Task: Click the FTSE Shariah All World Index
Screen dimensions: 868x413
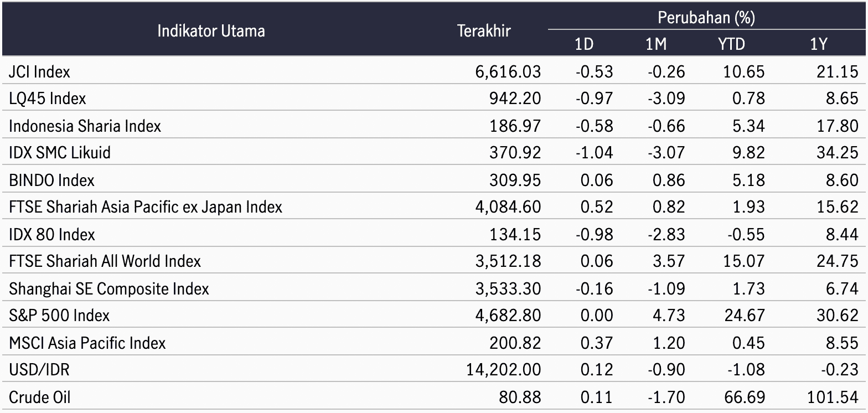Action: [105, 261]
